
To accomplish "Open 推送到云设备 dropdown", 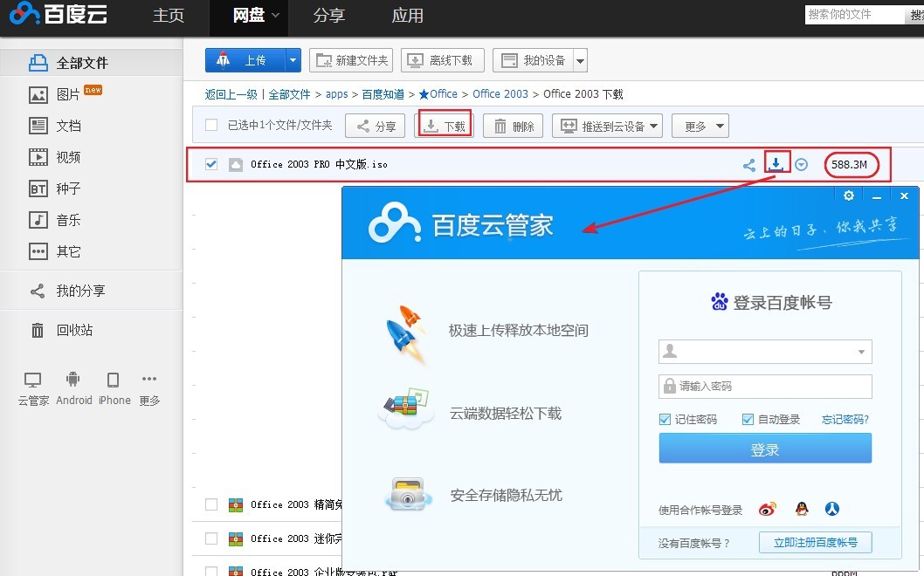I will (608, 126).
